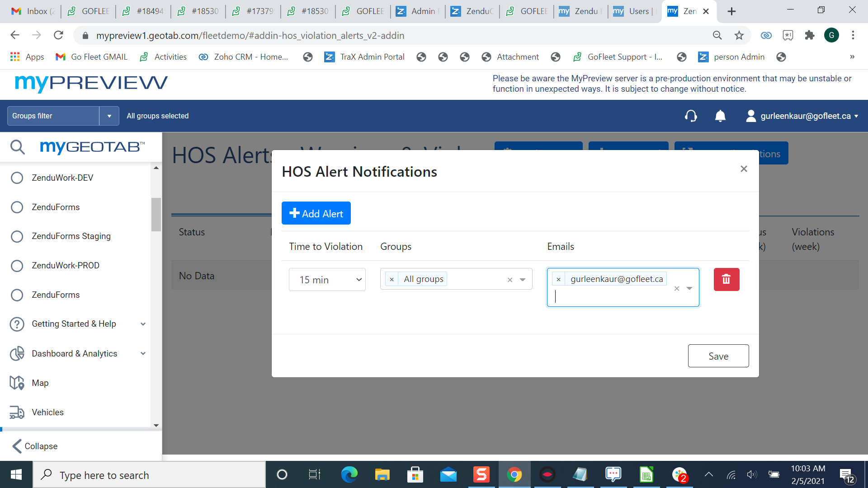Screen dimensions: 868x488
Task: Click the Add Alert button
Action: pos(316,213)
